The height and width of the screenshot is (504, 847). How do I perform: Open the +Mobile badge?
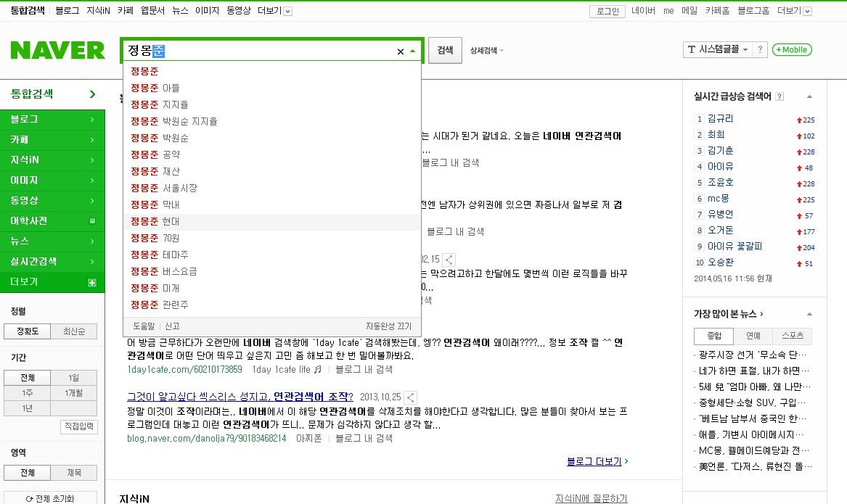pos(792,49)
